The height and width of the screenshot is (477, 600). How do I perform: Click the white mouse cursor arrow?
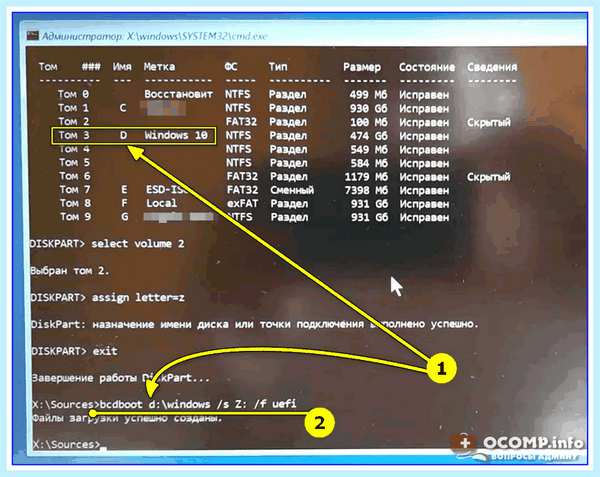(x=396, y=287)
